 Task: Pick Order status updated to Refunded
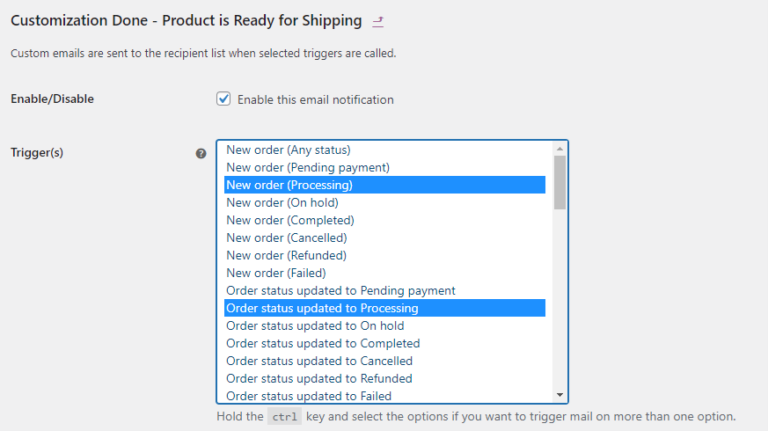pyautogui.click(x=384, y=379)
